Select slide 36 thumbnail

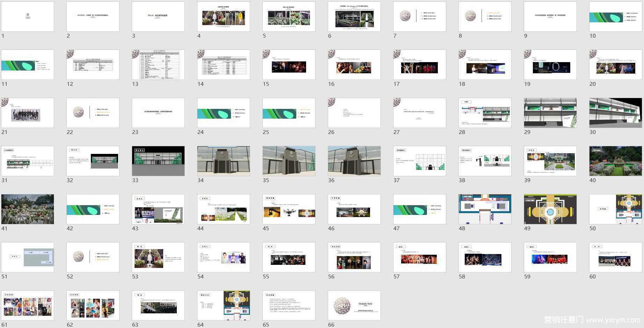pyautogui.click(x=354, y=161)
